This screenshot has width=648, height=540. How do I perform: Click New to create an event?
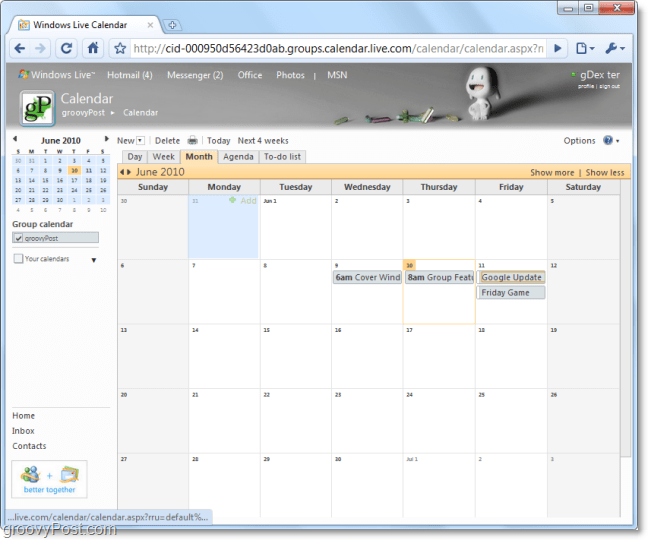126,140
